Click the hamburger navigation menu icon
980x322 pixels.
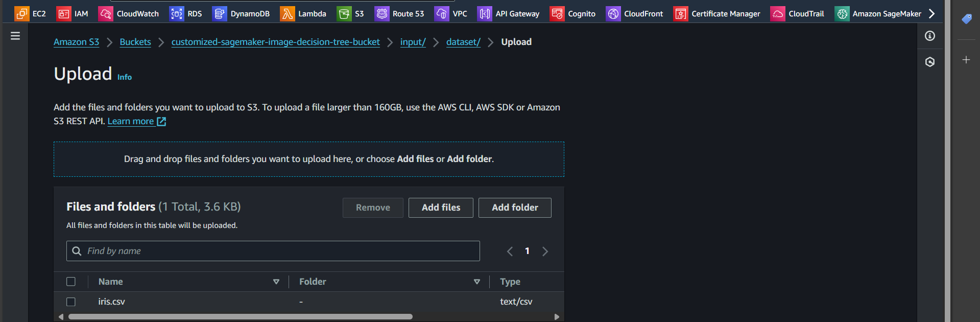(x=15, y=36)
